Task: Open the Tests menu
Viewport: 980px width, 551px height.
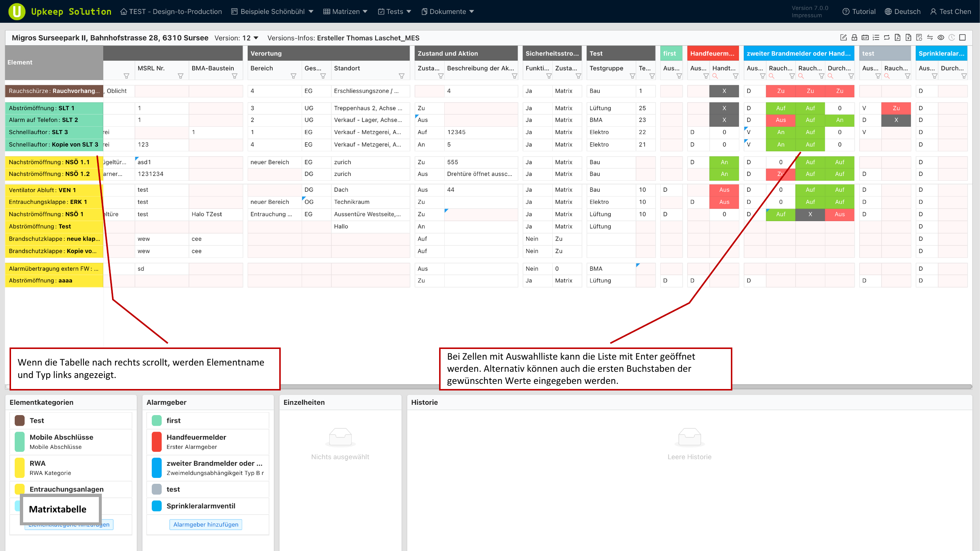Action: [x=395, y=11]
